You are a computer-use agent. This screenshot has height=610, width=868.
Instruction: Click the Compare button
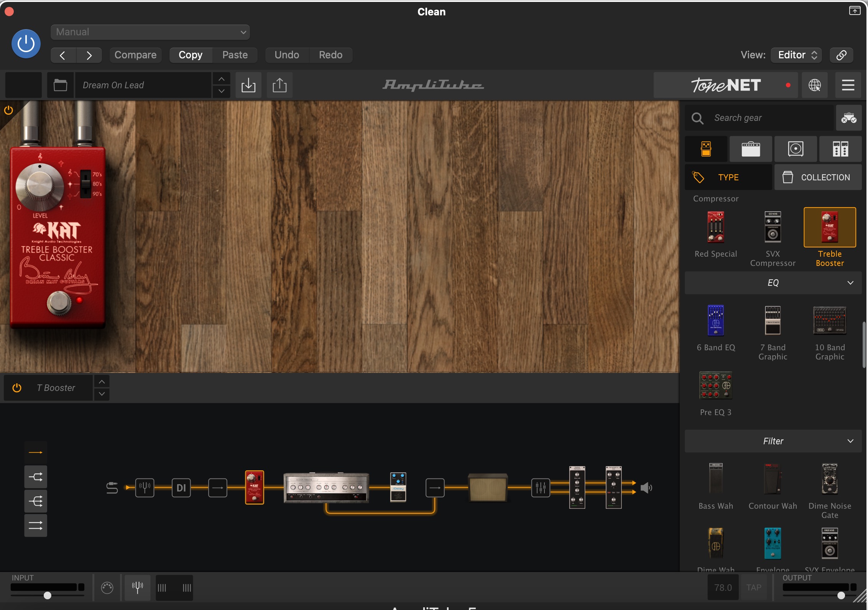pos(135,55)
